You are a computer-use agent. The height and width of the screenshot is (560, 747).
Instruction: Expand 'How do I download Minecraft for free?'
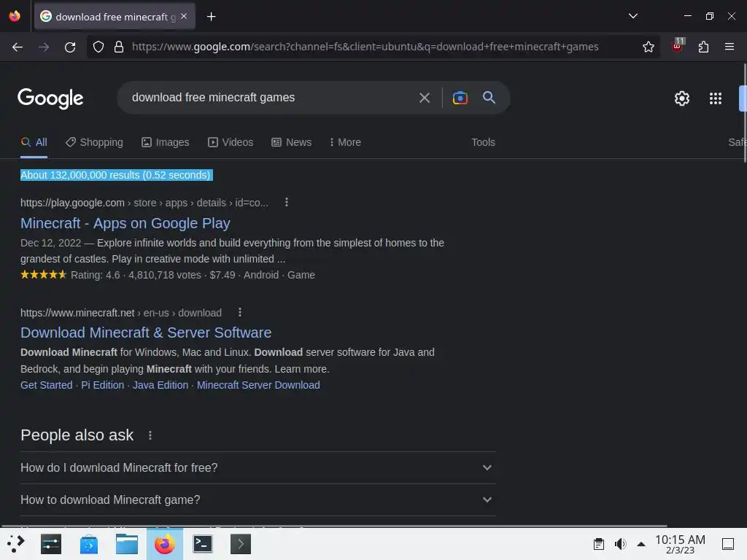pos(258,467)
